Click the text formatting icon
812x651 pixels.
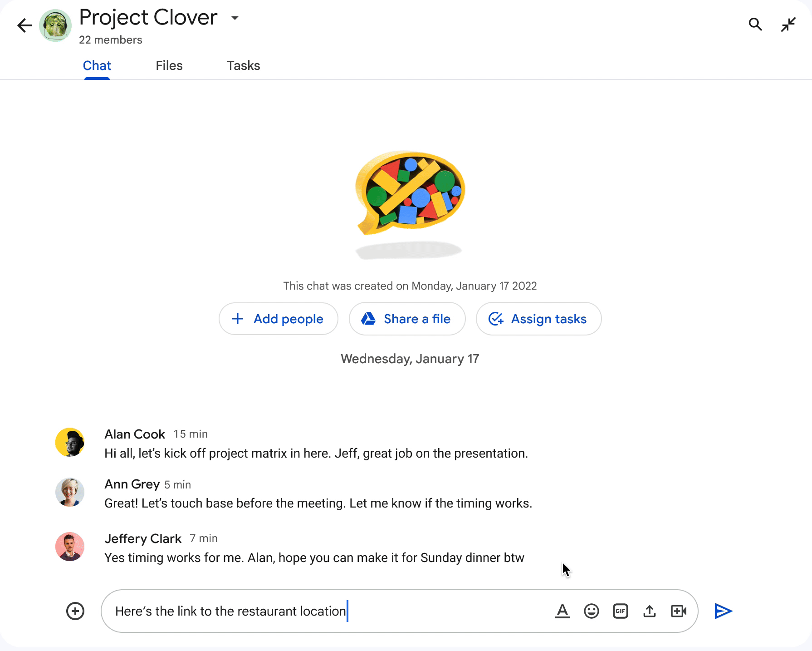point(563,611)
